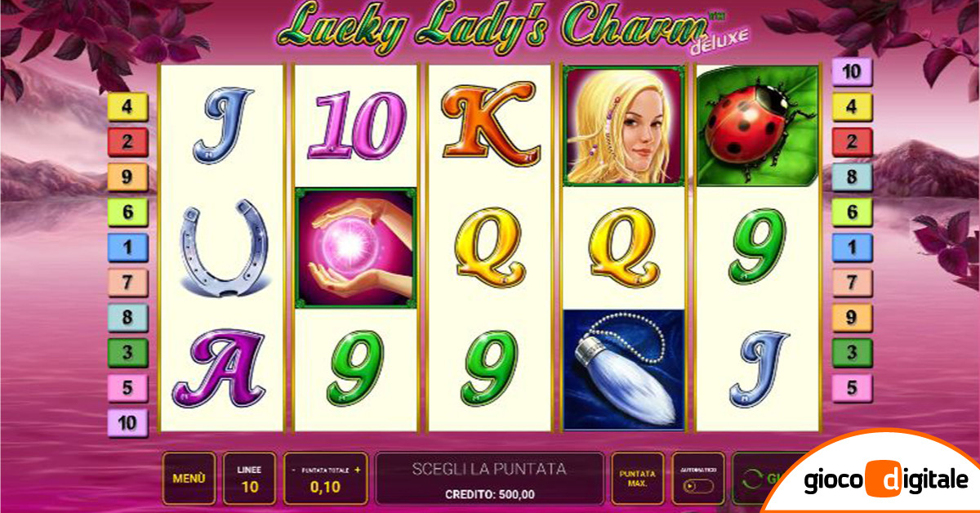Increase Puntata Totale with plus sign
Image resolution: width=980 pixels, height=513 pixels.
(357, 470)
